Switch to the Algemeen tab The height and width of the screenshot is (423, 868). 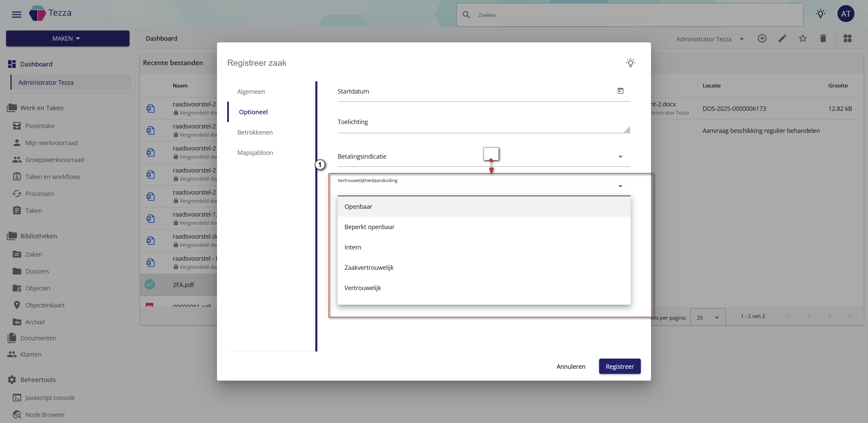(x=251, y=92)
